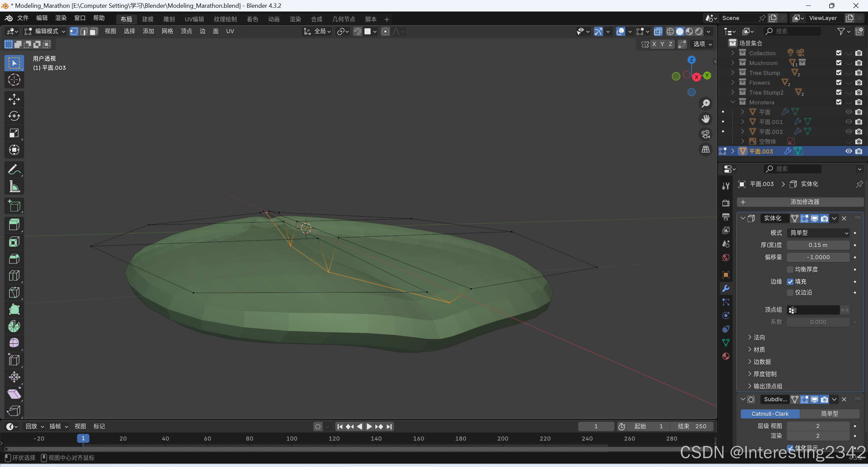Switch to the UV编辑 workspace tab
868x467 pixels.
pos(194,19)
